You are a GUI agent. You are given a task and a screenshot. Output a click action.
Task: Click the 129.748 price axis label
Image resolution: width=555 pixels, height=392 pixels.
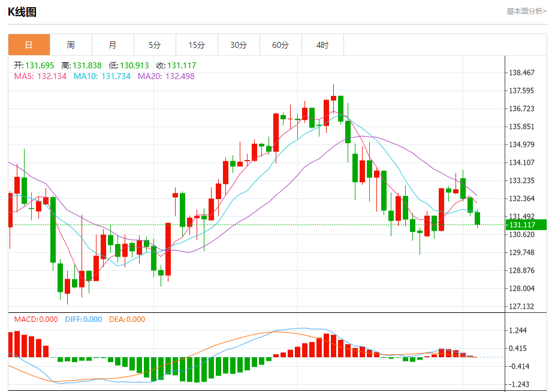521,252
